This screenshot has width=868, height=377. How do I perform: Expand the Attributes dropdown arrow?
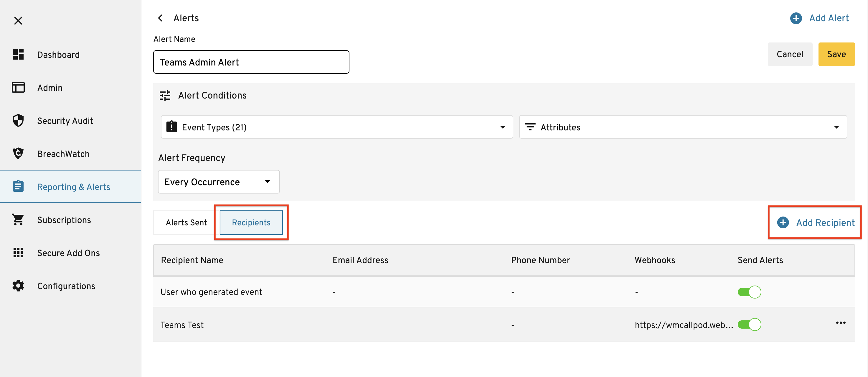[x=836, y=127]
